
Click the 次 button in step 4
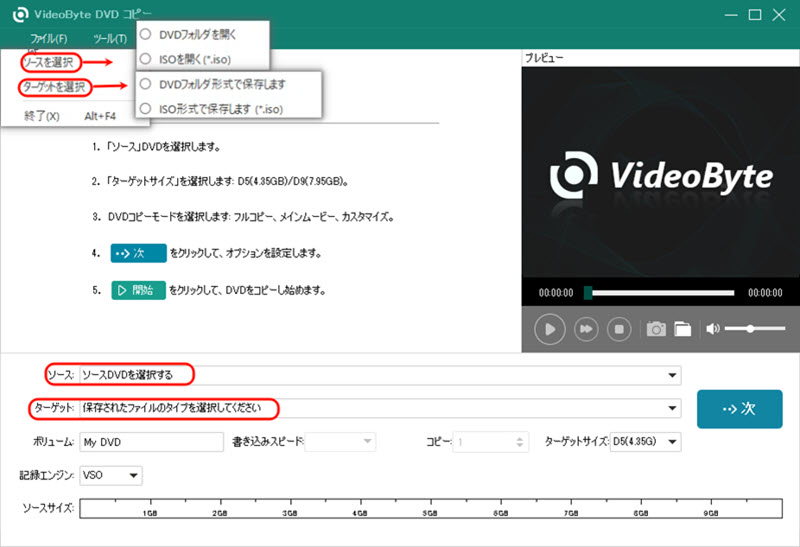(x=138, y=253)
